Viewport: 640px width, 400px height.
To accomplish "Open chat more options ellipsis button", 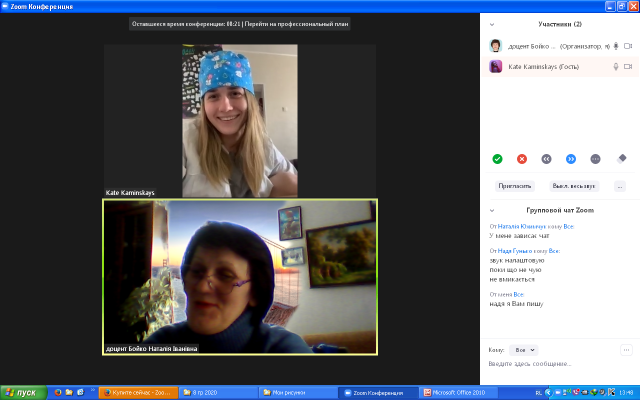I will click(x=626, y=350).
